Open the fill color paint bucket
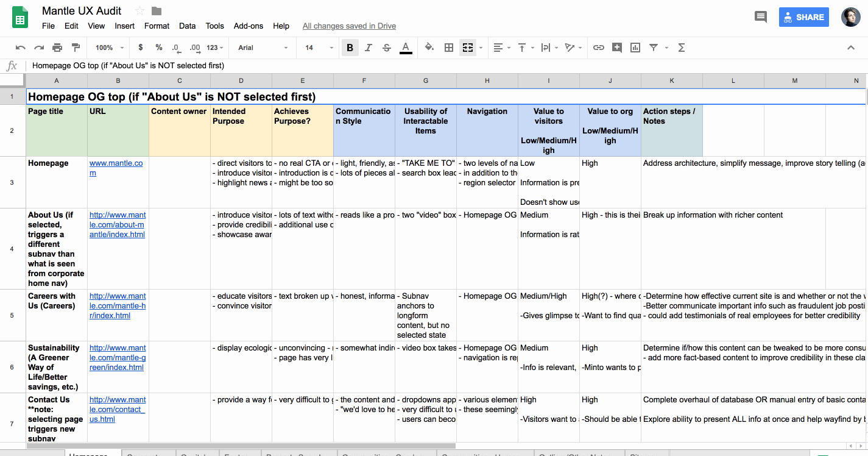Image resolution: width=868 pixels, height=456 pixels. click(429, 48)
